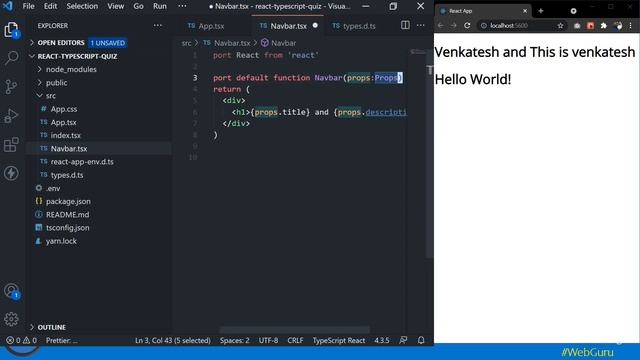640x360 pixels.
Task: Open the Go menu
Action: [x=138, y=6]
